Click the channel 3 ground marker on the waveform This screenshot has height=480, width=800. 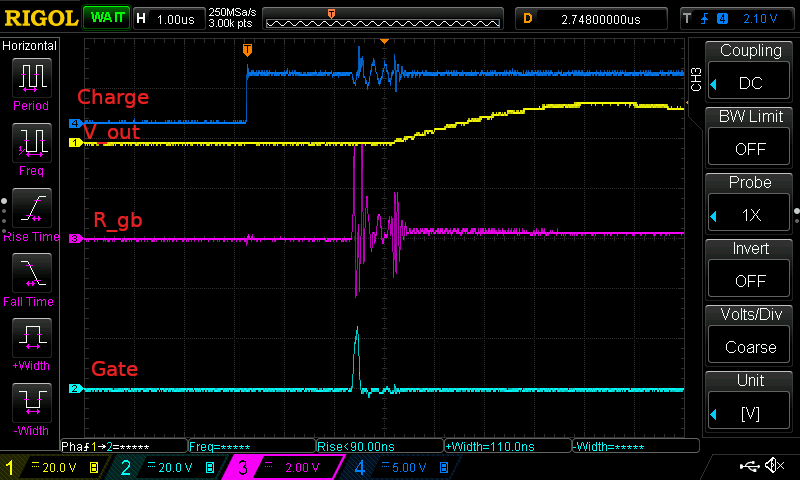[x=76, y=238]
